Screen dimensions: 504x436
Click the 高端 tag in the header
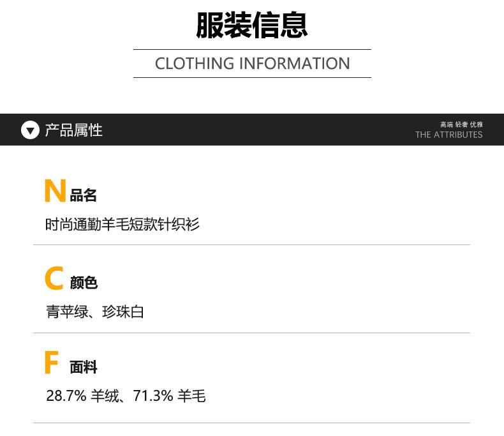coord(446,124)
